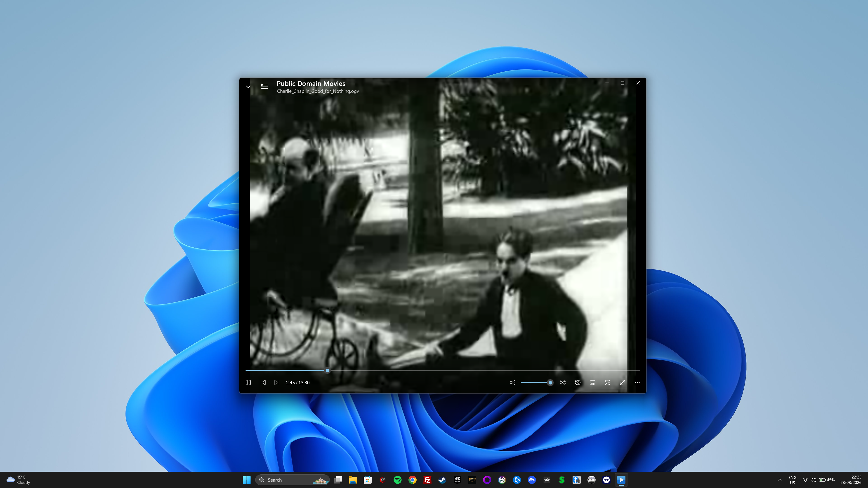Click the battery 45% indicator
The height and width of the screenshot is (488, 868).
tap(827, 480)
